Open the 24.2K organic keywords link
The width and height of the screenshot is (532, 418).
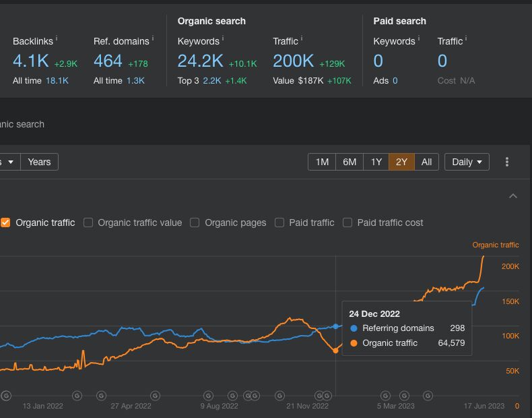[x=200, y=61]
